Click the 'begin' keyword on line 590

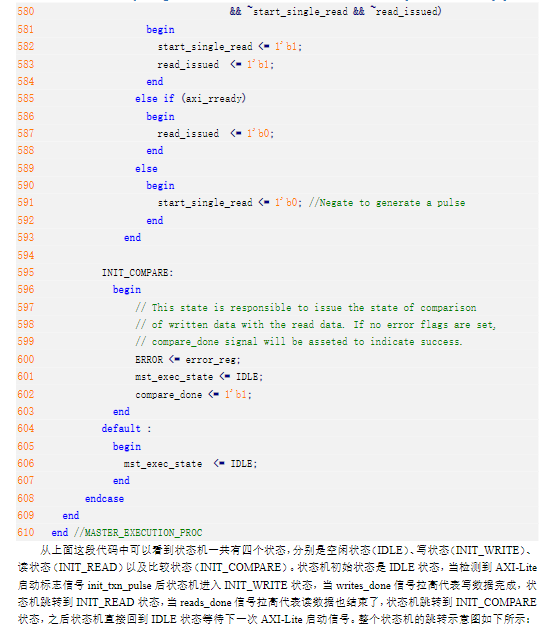coord(160,186)
